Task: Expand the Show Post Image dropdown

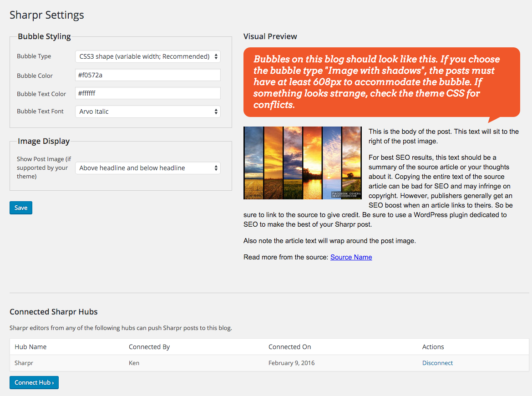Action: pos(147,168)
